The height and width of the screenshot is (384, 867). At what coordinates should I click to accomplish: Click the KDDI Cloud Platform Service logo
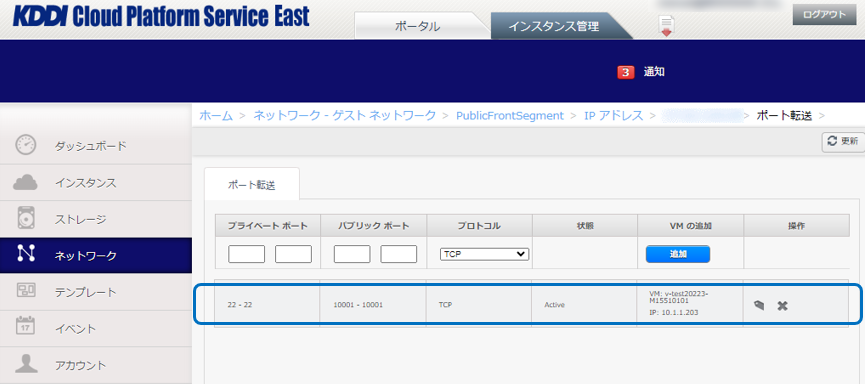tap(161, 17)
